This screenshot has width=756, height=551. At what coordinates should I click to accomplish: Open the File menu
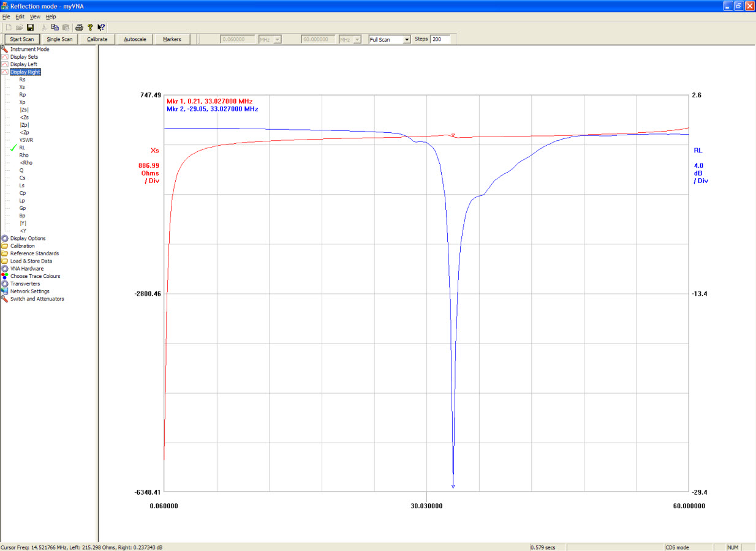[x=6, y=17]
